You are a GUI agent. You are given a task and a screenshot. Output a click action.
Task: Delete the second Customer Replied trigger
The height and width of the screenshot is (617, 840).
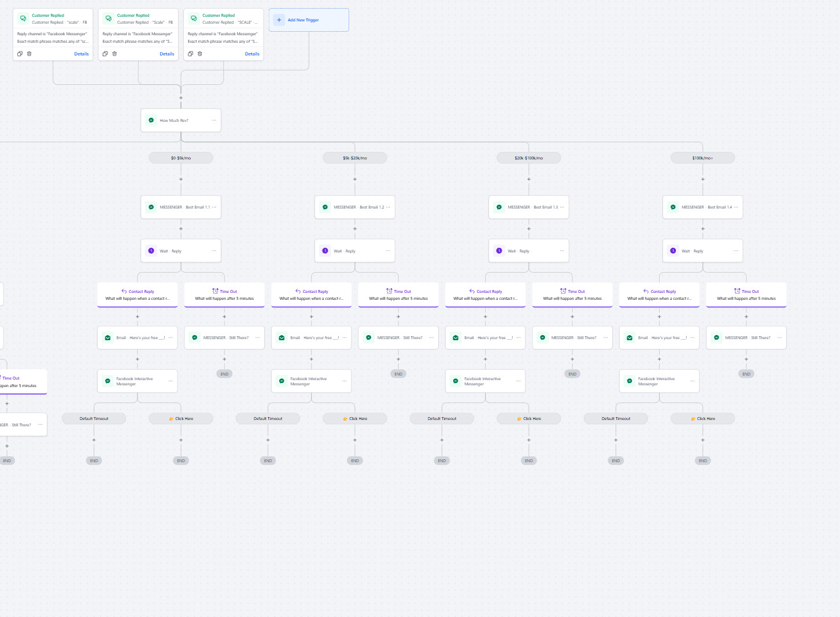point(114,54)
